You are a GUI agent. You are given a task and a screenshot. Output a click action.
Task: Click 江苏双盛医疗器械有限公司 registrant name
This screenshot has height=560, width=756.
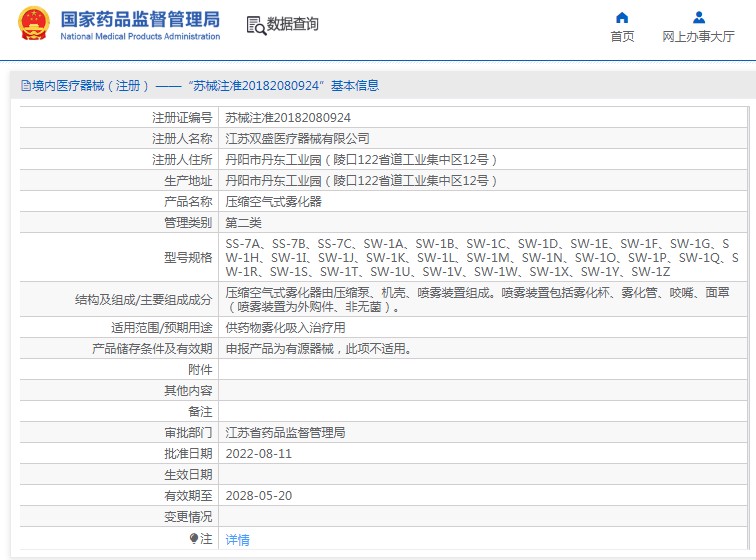coord(297,139)
